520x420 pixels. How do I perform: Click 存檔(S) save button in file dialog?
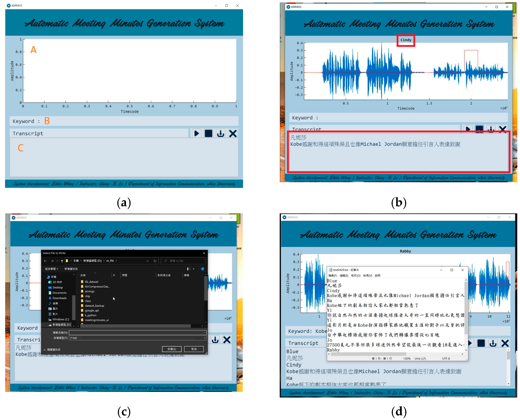point(172,349)
